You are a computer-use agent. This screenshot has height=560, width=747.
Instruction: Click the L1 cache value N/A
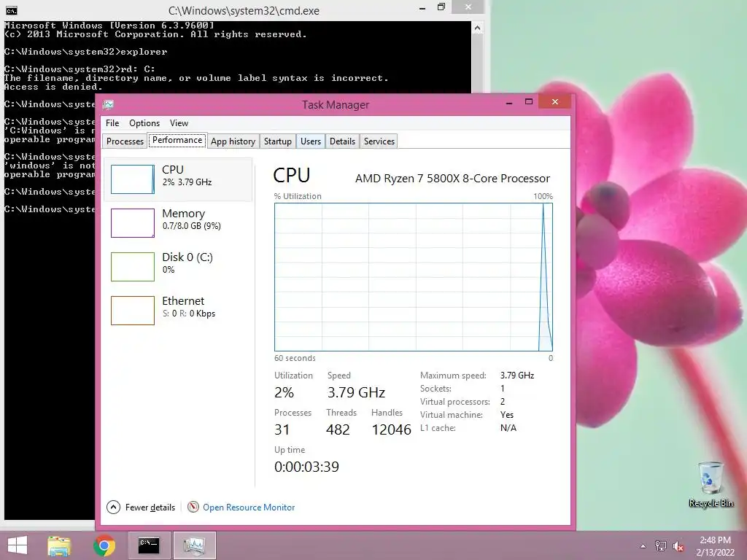pyautogui.click(x=508, y=427)
